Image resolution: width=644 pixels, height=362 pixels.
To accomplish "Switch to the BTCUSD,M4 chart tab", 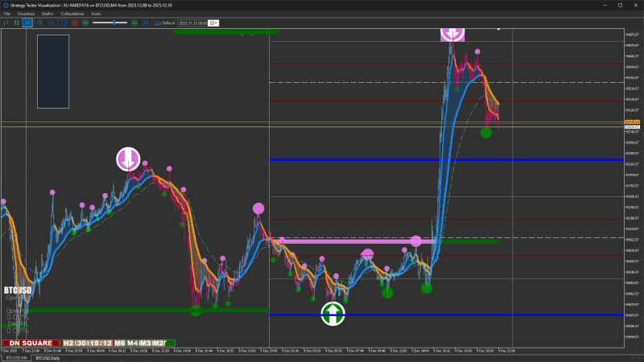I will coord(16,358).
